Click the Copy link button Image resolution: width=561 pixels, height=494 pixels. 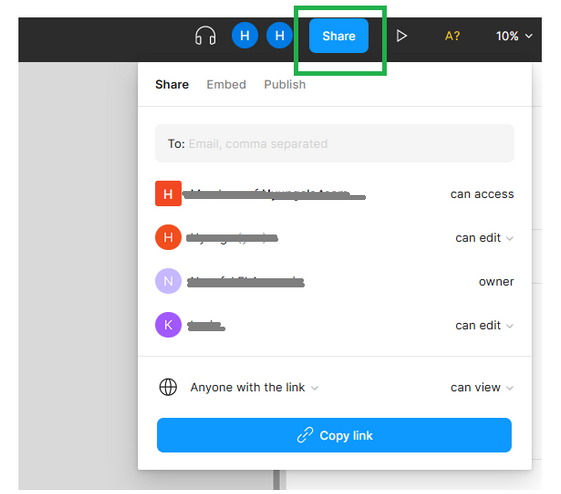tap(334, 435)
